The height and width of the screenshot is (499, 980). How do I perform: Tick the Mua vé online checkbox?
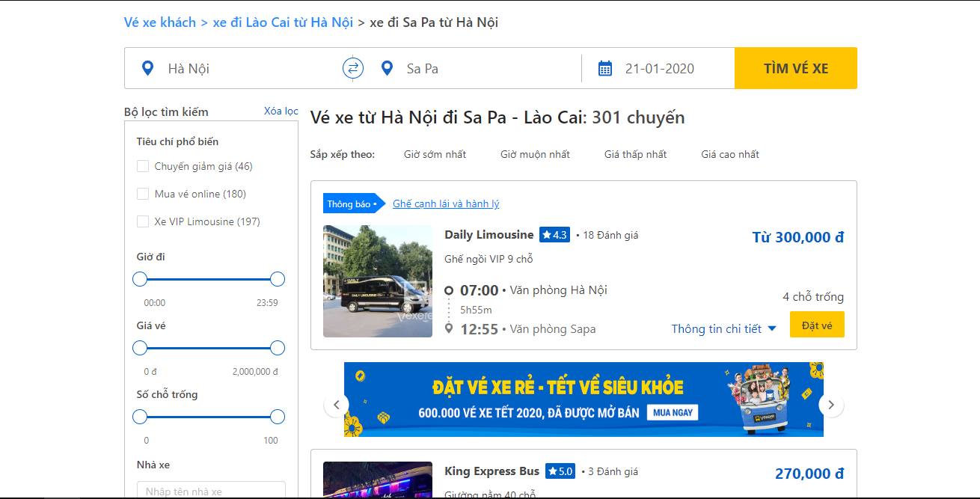tap(143, 194)
